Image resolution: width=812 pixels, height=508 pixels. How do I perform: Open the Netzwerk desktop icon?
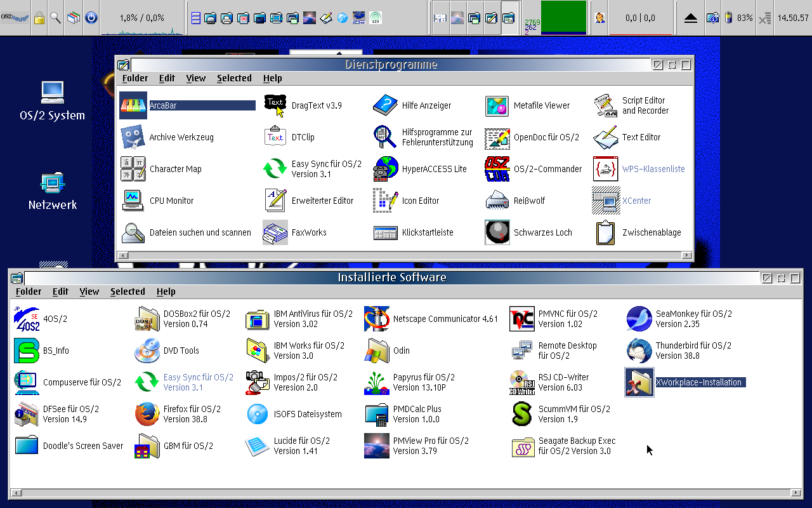click(x=52, y=183)
